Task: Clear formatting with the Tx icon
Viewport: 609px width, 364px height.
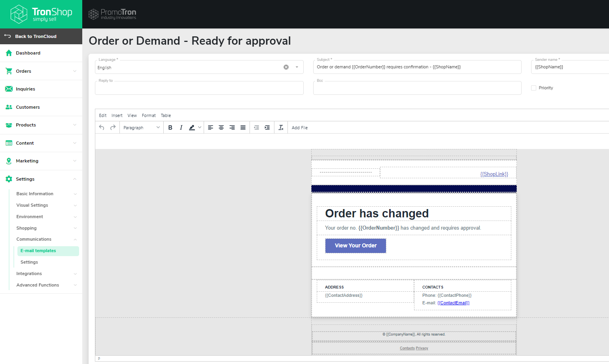Action: click(x=281, y=127)
